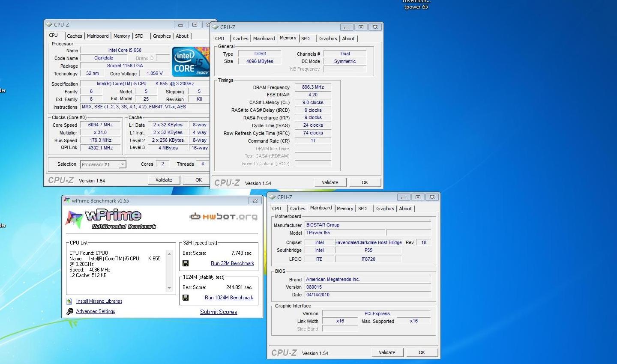Click Run 32M Benchmark link

(232, 263)
